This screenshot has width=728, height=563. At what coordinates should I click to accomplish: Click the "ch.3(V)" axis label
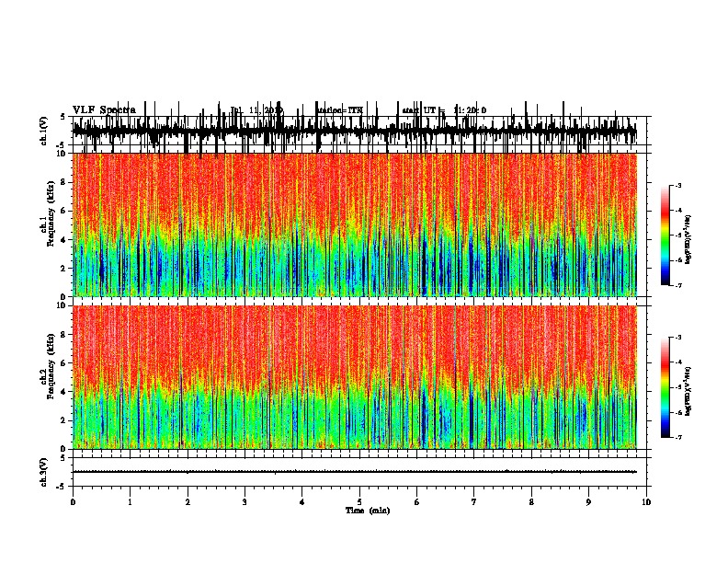44,472
